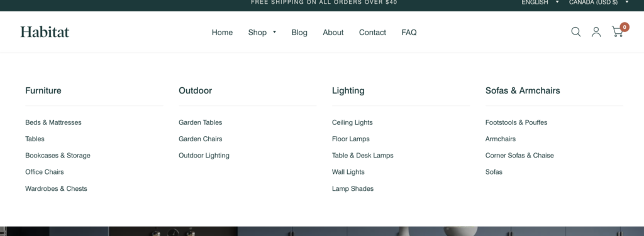Open the FAQ menu item

[409, 33]
